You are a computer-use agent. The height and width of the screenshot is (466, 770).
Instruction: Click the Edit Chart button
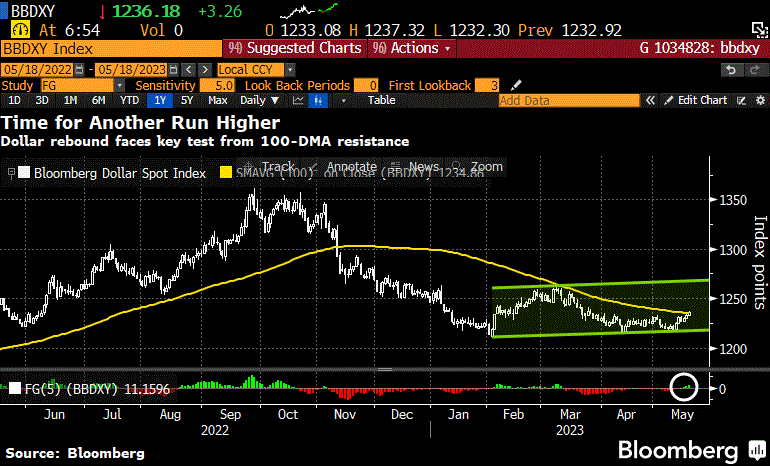click(697, 101)
